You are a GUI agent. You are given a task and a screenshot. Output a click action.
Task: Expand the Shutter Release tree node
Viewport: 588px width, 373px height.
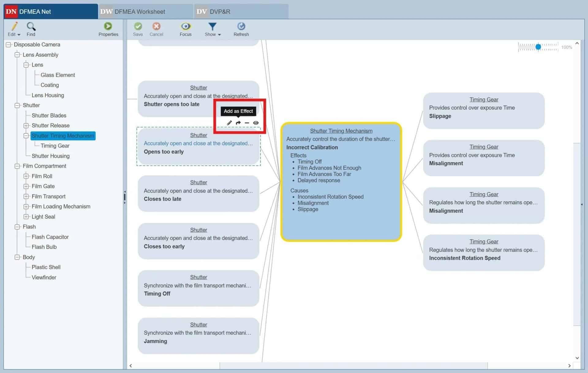(x=26, y=125)
